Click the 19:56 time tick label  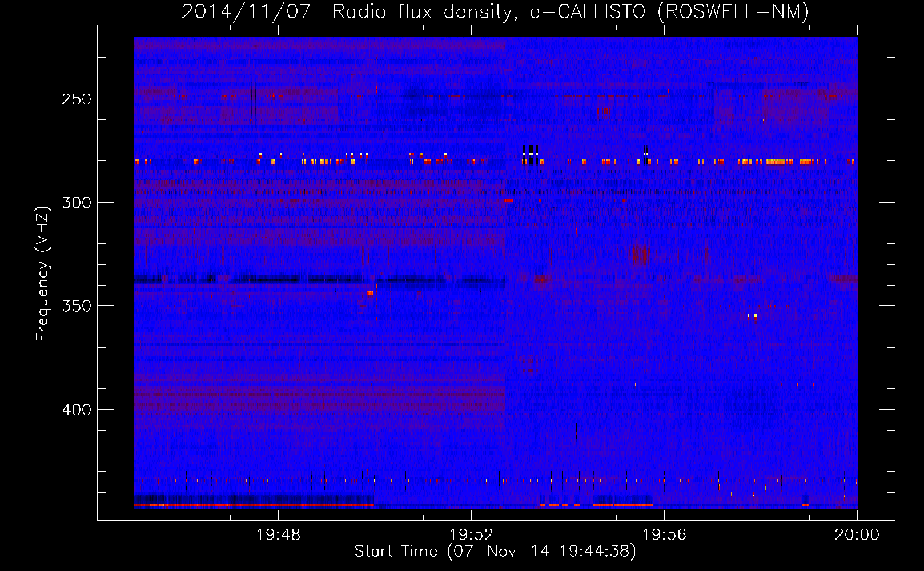coord(665,535)
